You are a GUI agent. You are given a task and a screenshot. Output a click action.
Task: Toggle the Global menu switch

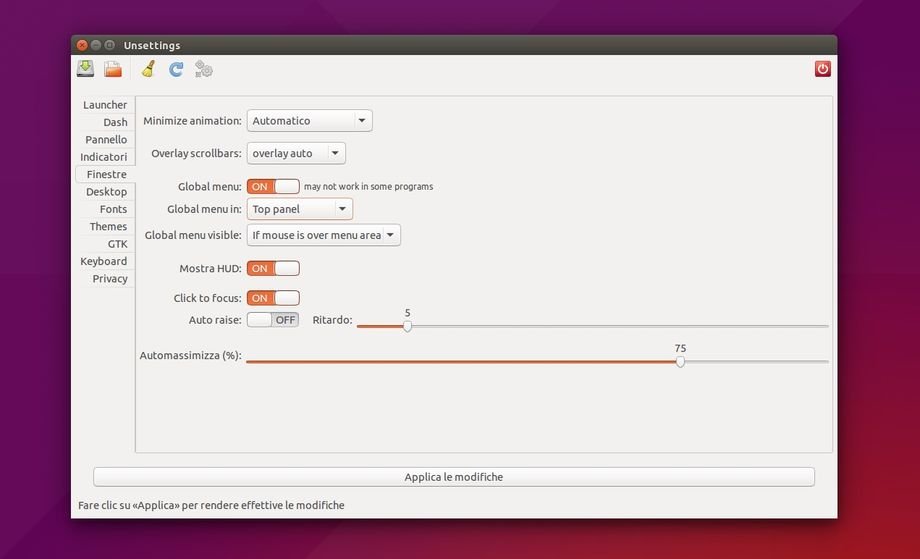pyautogui.click(x=273, y=187)
